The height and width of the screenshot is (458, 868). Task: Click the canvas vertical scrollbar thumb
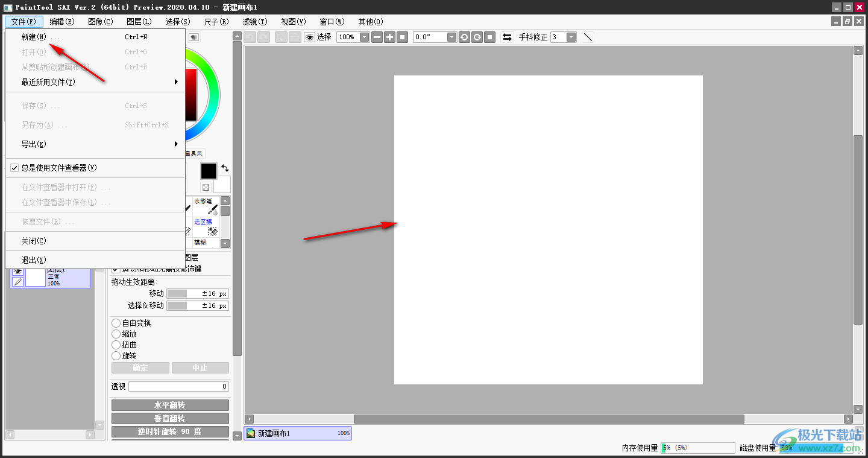coord(858,230)
